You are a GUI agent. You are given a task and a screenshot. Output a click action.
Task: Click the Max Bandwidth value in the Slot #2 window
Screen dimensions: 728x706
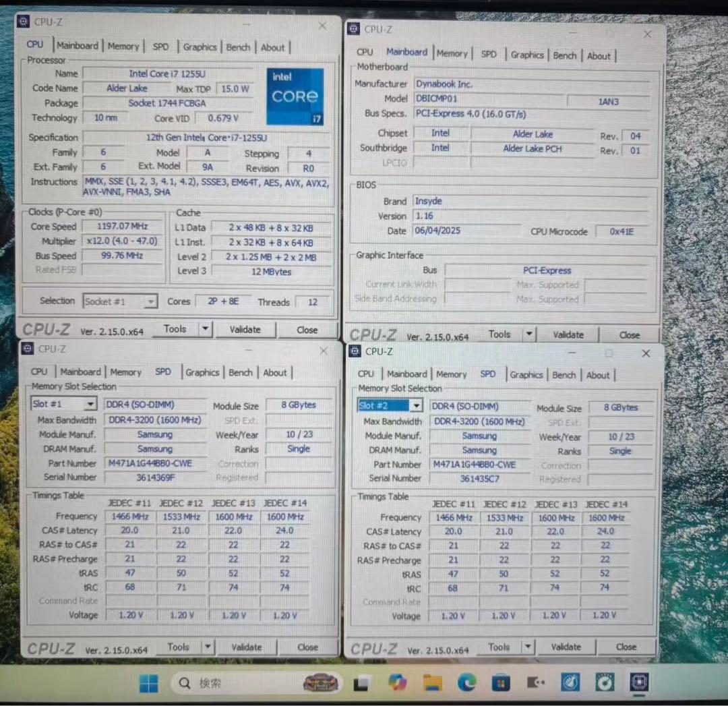[480, 421]
